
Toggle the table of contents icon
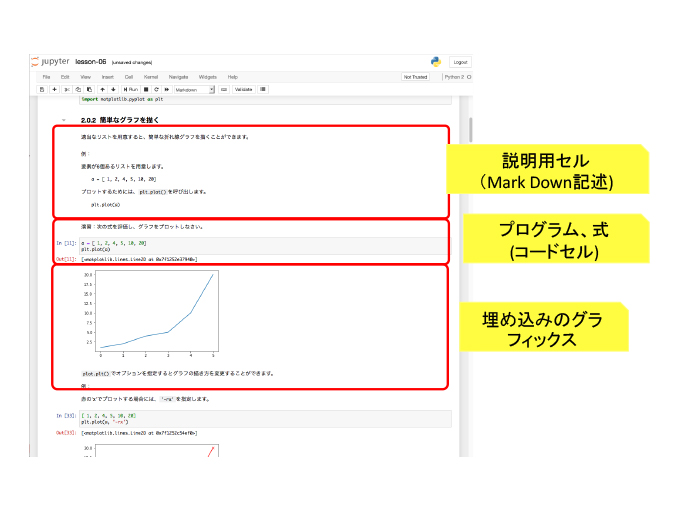pyautogui.click(x=263, y=89)
